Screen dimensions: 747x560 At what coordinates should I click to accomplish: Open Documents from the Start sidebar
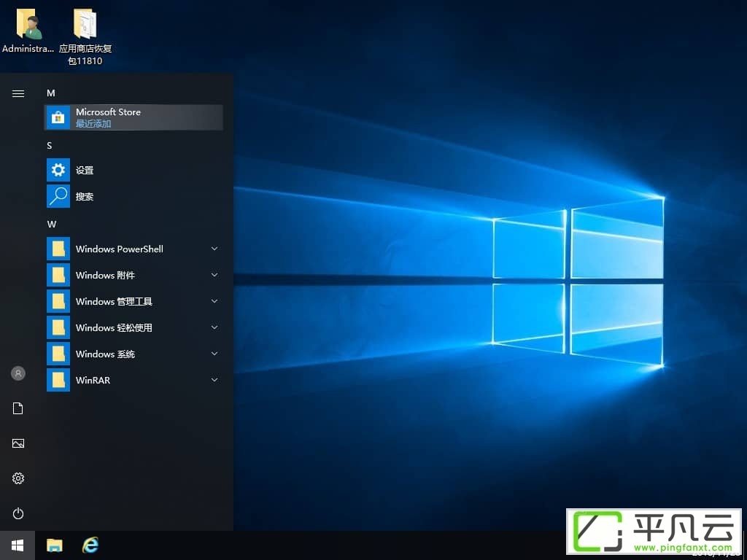click(18, 408)
